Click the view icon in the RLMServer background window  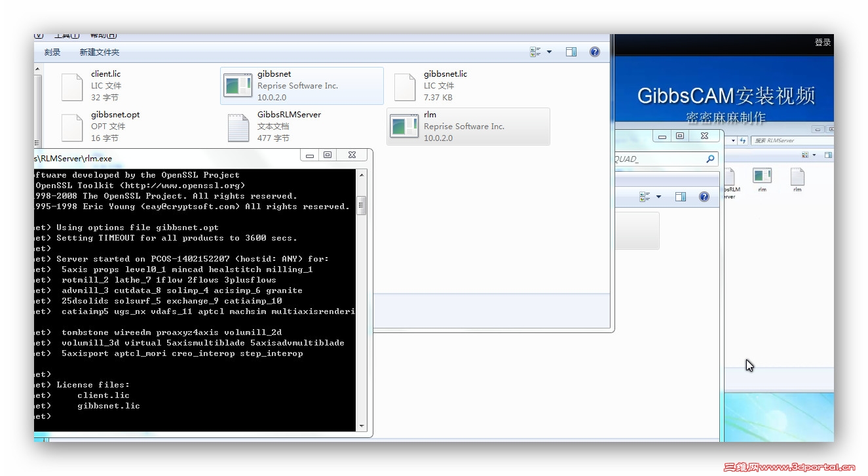click(805, 155)
